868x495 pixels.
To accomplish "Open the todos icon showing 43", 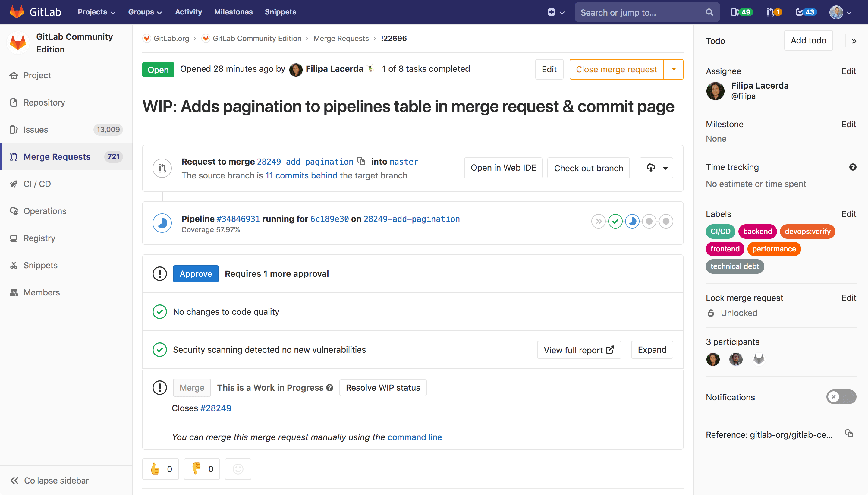I will click(806, 12).
